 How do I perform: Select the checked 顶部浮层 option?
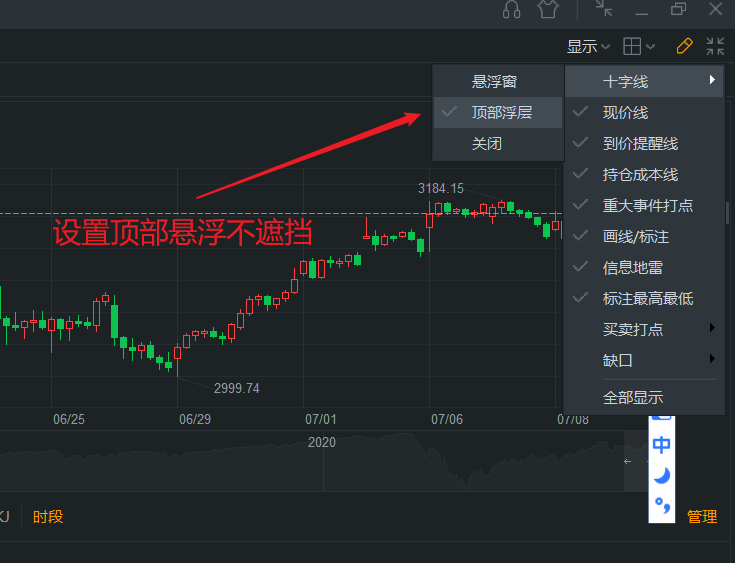pyautogui.click(x=498, y=113)
